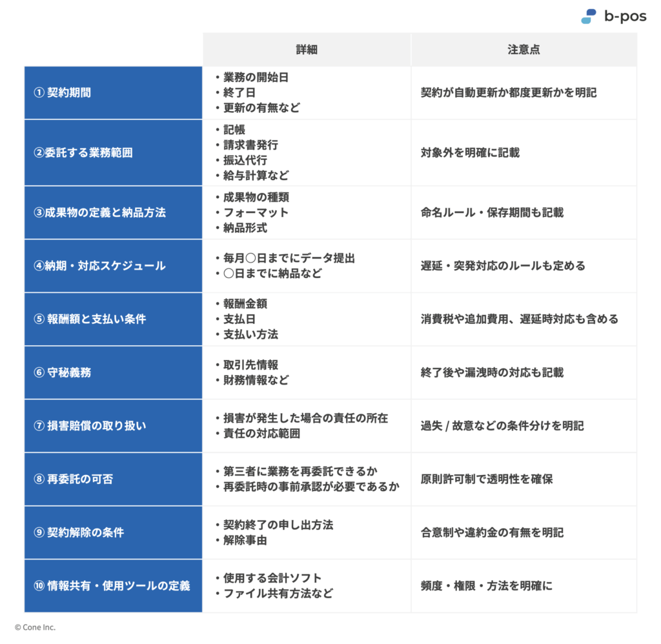This screenshot has width=661, height=644.
Task: Click the ⑩ 情報共有・使用ツールの定義 row header
Action: point(114,586)
